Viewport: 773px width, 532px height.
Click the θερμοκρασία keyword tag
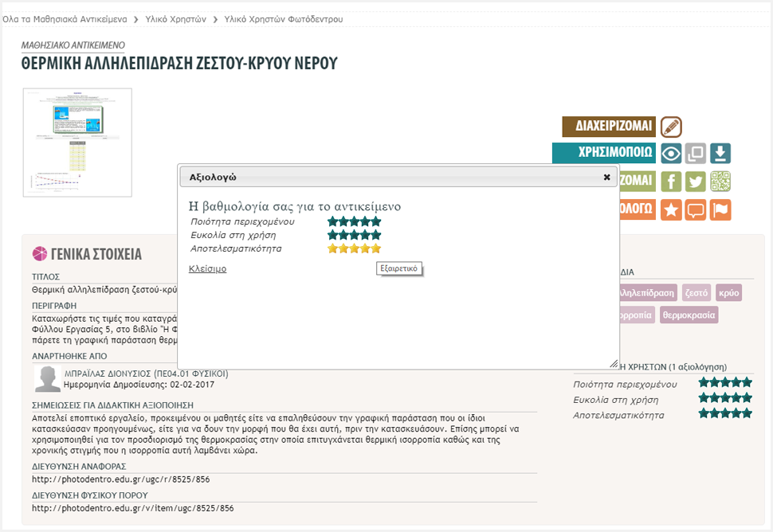pyautogui.click(x=689, y=315)
